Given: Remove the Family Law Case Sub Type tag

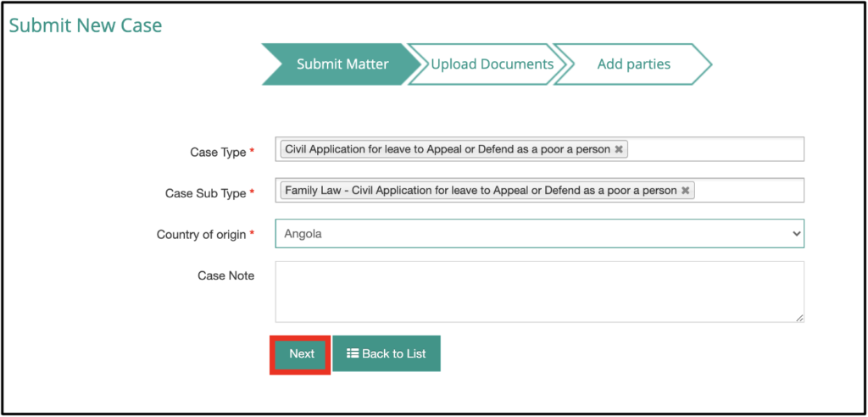Looking at the screenshot, I should coord(685,191).
